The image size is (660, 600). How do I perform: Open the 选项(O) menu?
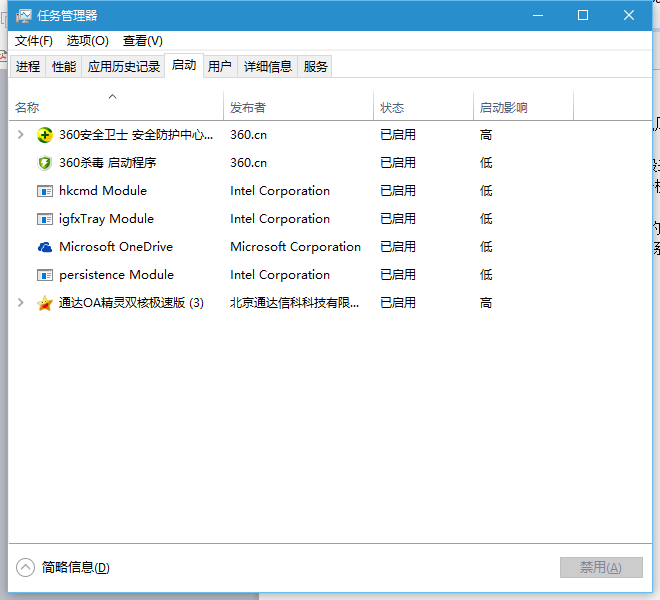click(x=88, y=41)
